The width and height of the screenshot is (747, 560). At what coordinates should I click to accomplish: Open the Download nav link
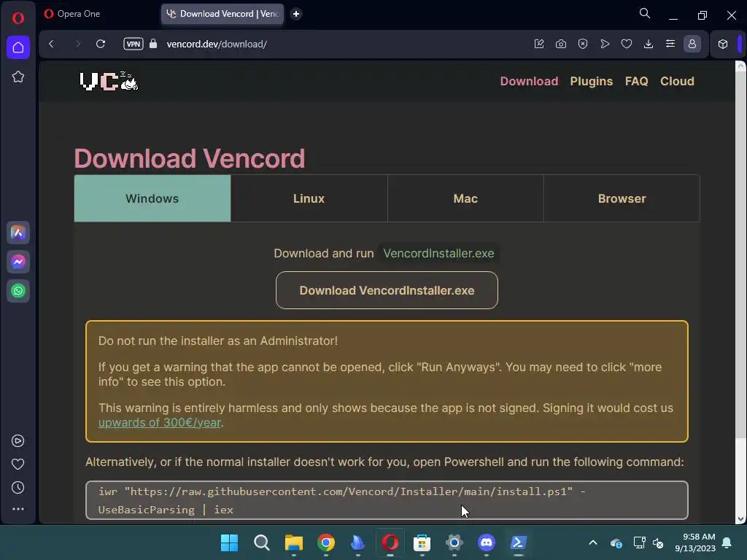pyautogui.click(x=529, y=81)
